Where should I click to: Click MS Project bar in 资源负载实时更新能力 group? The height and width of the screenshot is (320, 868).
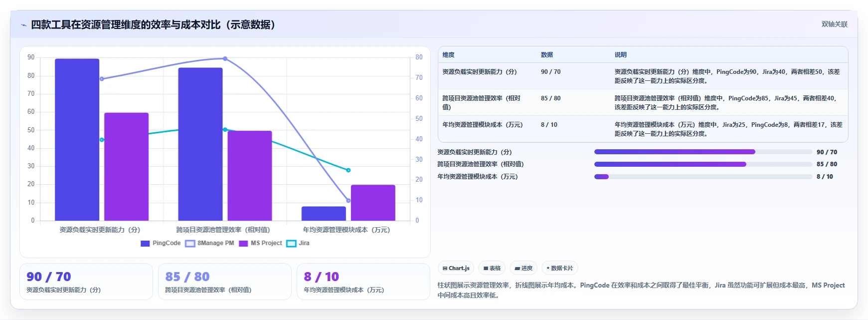point(127,167)
